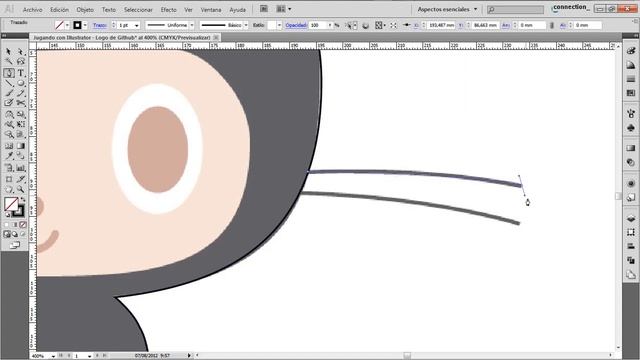640x360 pixels.
Task: Switch to Draw Normal mode
Action: tap(7, 234)
